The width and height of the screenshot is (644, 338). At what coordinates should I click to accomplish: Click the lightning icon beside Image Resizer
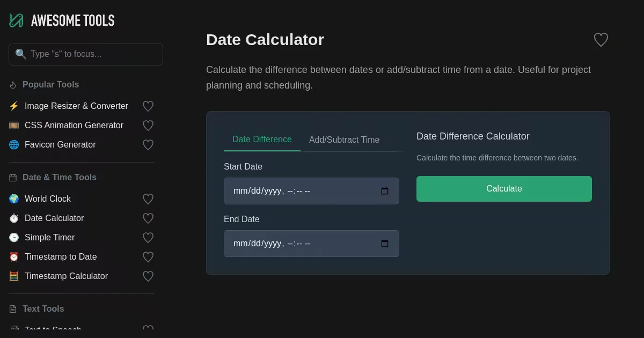(x=14, y=106)
